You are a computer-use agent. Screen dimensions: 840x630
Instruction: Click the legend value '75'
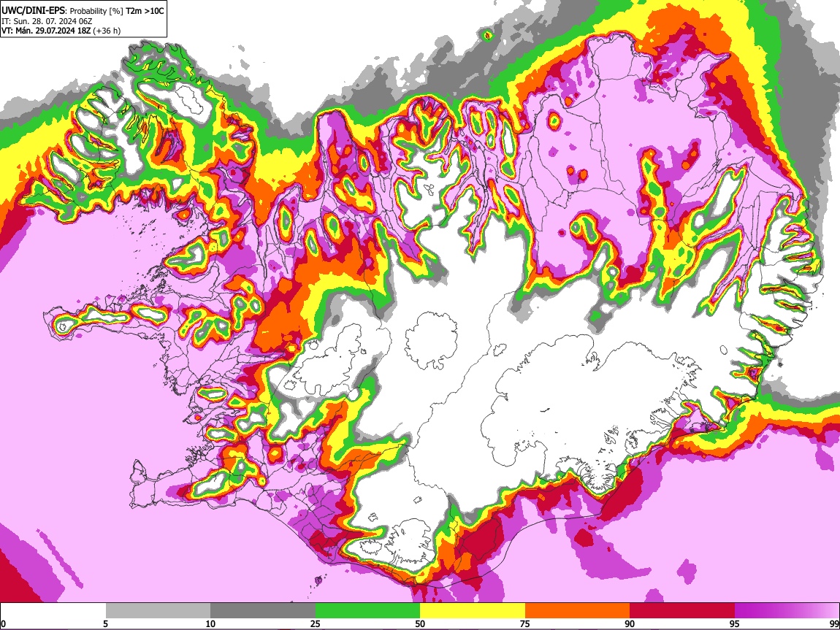[x=525, y=623]
